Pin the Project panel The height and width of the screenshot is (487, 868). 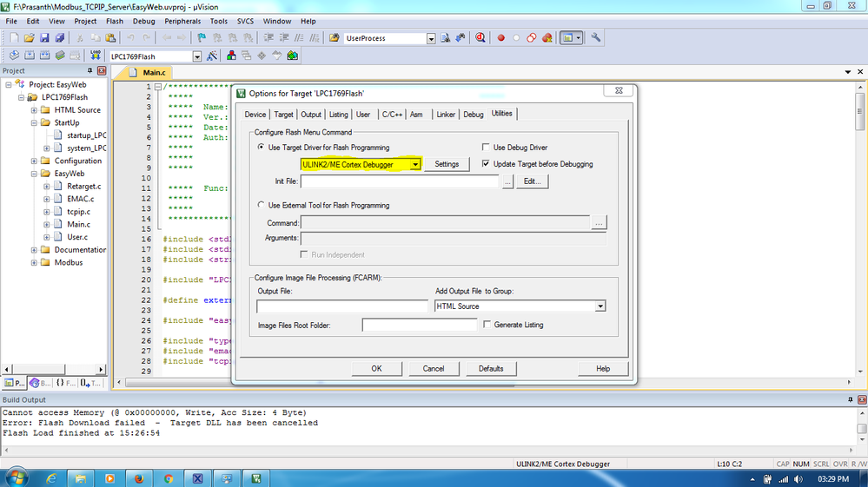tap(89, 71)
